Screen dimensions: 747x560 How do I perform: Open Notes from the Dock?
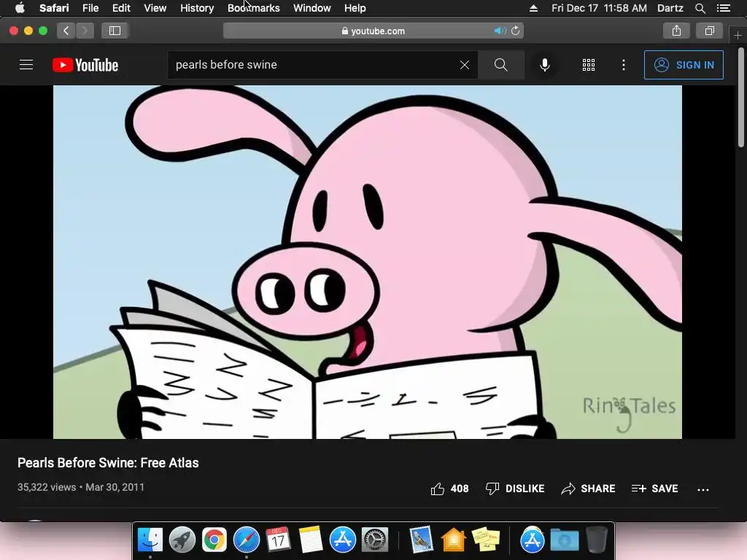[x=311, y=540]
